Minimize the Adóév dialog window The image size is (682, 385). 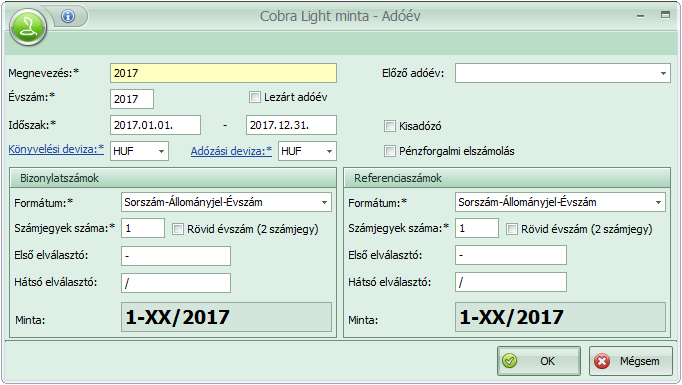pyautogui.click(x=640, y=16)
